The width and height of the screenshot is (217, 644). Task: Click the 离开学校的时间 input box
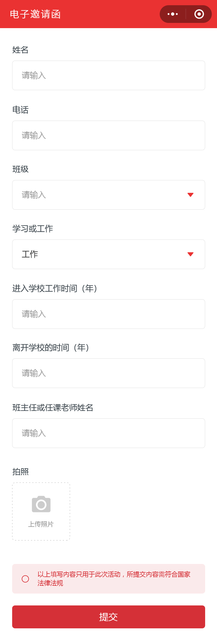(x=108, y=373)
